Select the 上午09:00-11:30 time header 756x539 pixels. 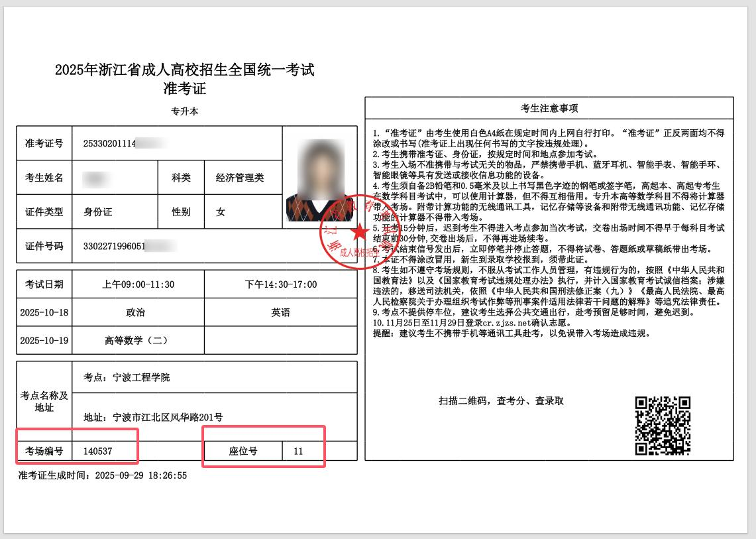[x=138, y=284]
